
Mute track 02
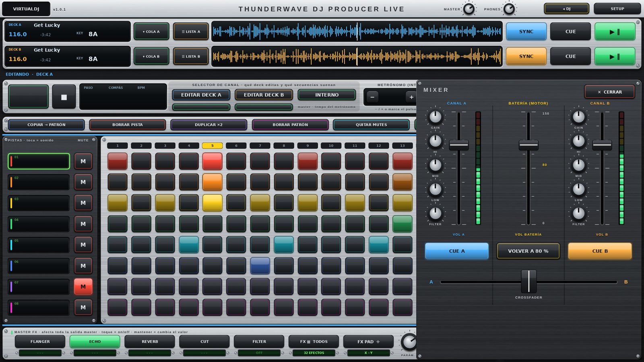point(83,182)
